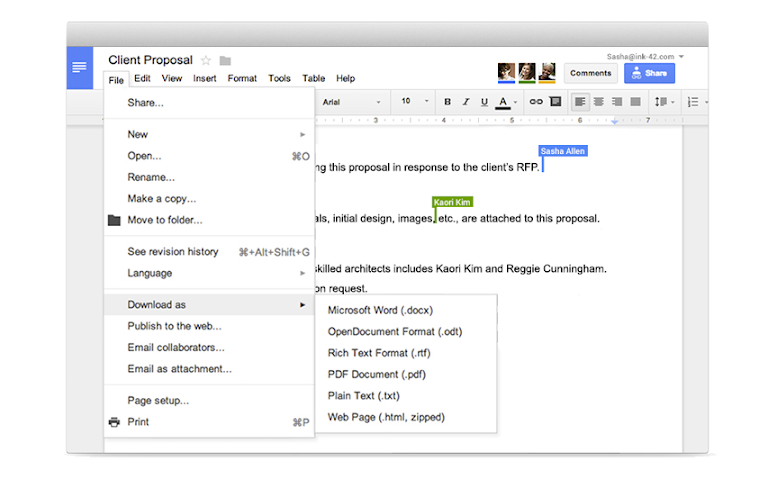Click the numbered list icon

pos(693,102)
